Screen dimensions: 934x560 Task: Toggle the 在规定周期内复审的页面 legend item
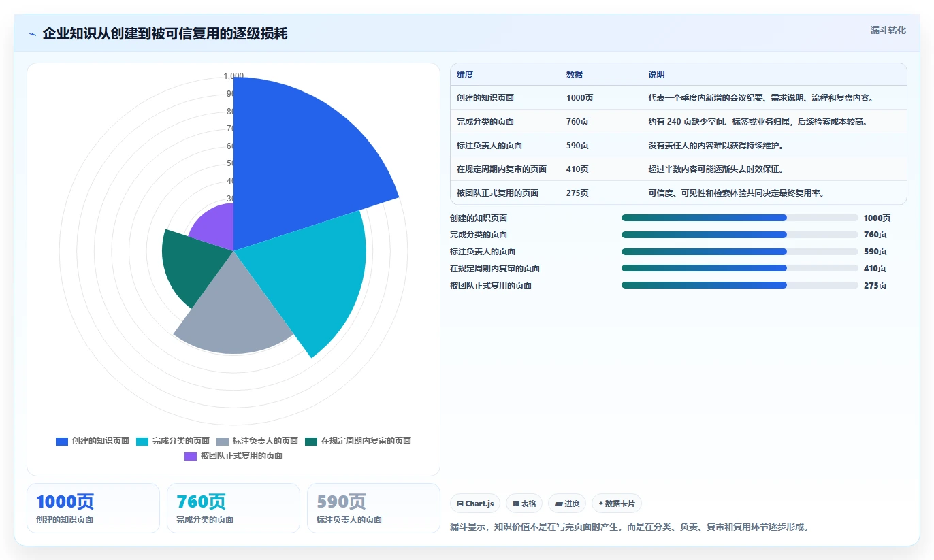click(x=358, y=441)
